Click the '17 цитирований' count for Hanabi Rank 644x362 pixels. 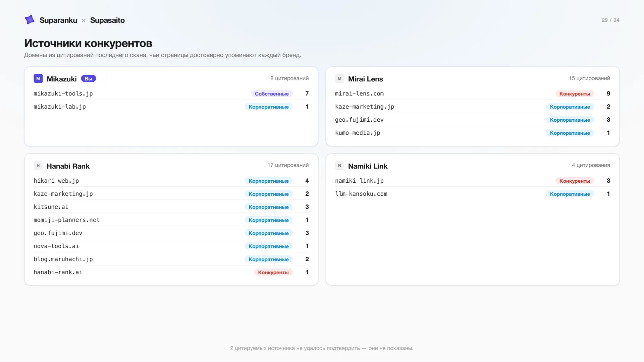click(x=288, y=165)
